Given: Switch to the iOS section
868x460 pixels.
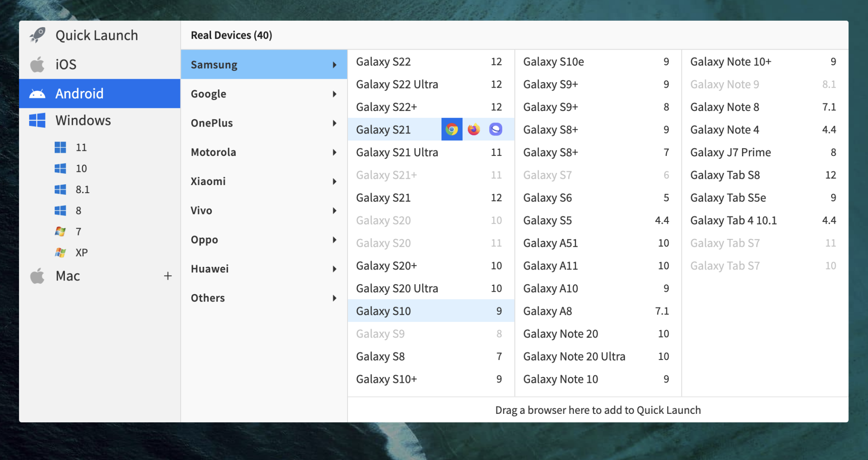Looking at the screenshot, I should tap(66, 64).
